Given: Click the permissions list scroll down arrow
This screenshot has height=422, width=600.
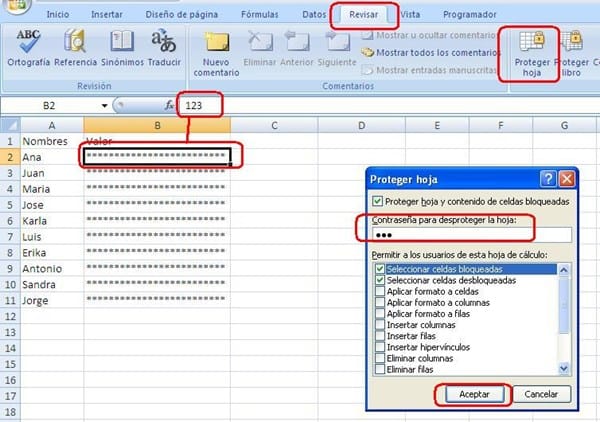Looking at the screenshot, I should (564, 368).
